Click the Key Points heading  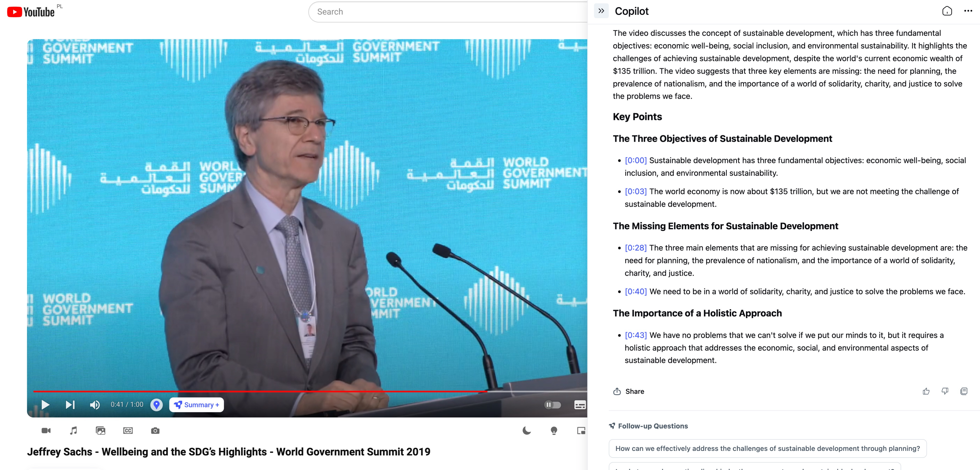pyautogui.click(x=637, y=117)
